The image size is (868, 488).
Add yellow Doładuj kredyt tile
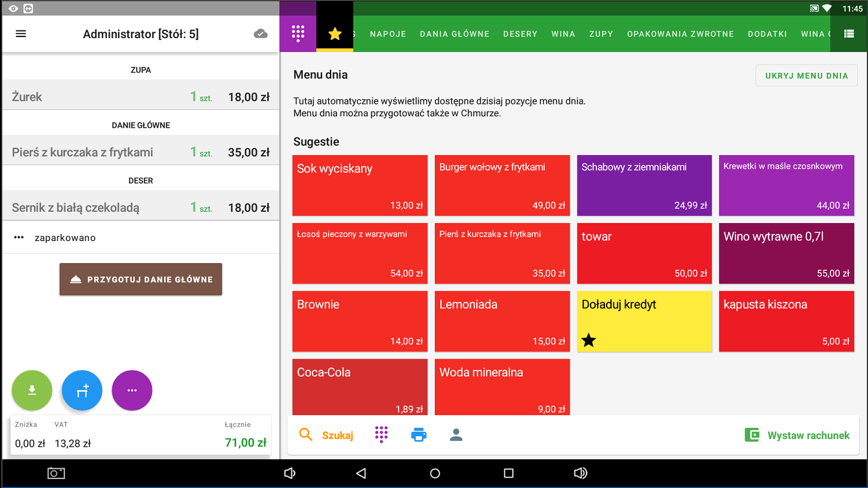click(644, 321)
